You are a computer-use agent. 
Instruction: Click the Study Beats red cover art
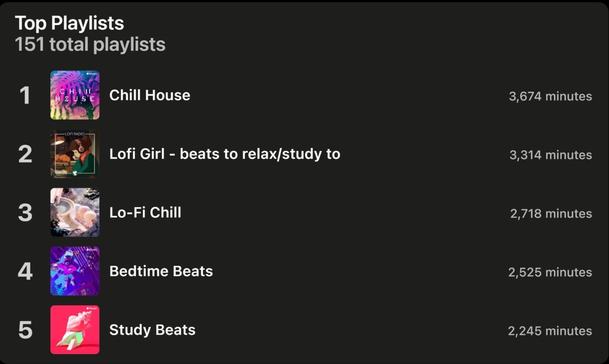74,330
